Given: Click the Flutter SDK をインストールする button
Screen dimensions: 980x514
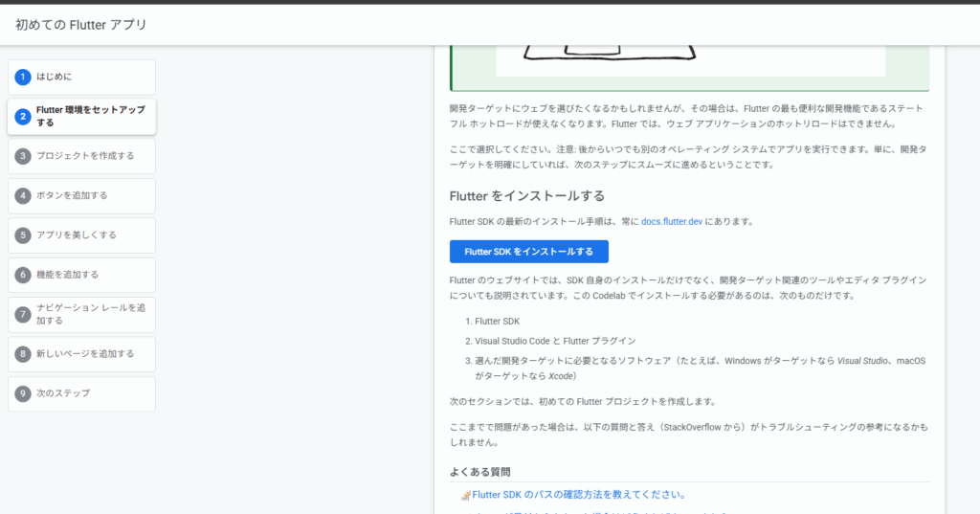Looking at the screenshot, I should pyautogui.click(x=528, y=252).
